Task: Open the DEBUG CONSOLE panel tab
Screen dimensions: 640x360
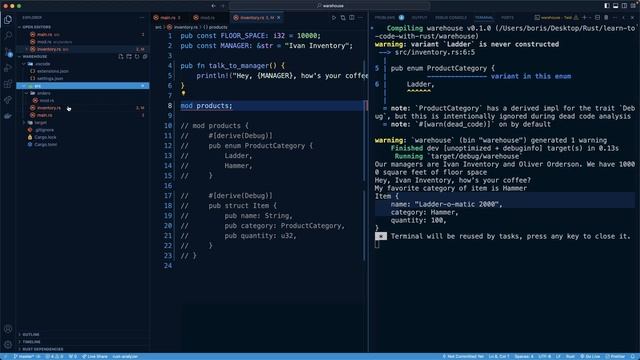Action: tap(451, 18)
